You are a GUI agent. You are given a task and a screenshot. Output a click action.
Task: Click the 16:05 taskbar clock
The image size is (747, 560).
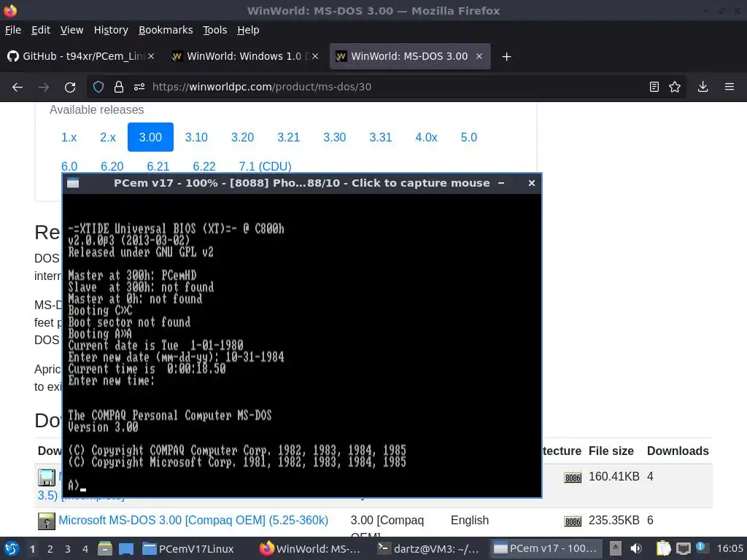click(x=729, y=548)
